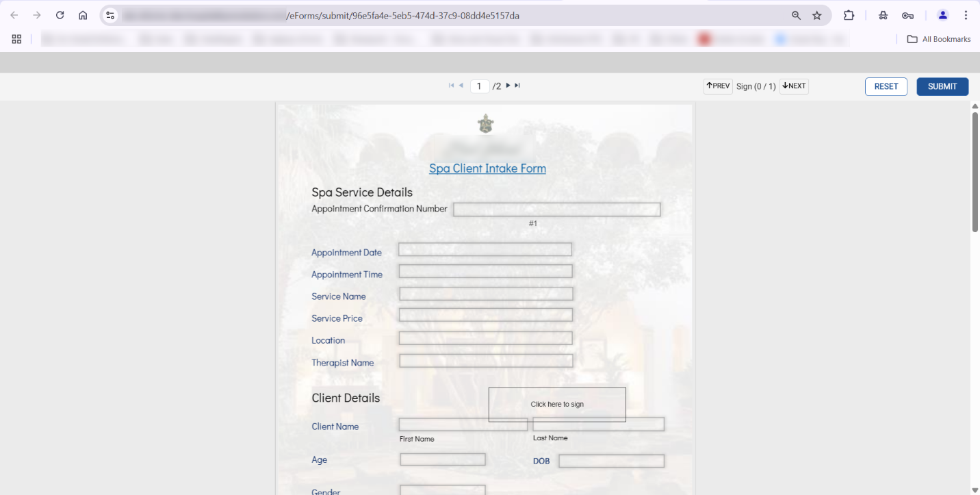Click the browser forward arrow
980x495 pixels.
(37, 15)
